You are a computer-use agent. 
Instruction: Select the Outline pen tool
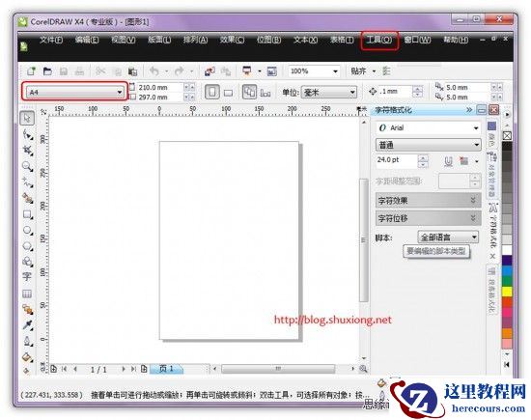click(x=27, y=341)
